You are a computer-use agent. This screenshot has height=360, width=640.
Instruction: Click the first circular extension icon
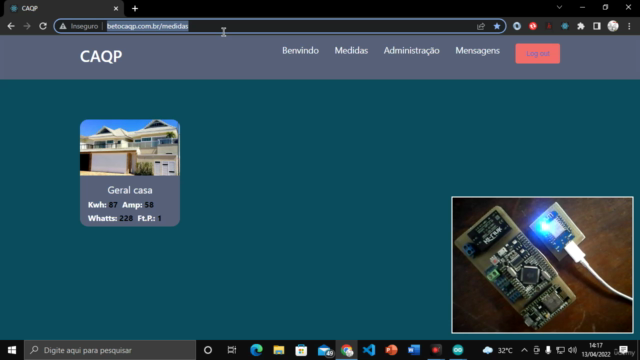click(x=517, y=26)
